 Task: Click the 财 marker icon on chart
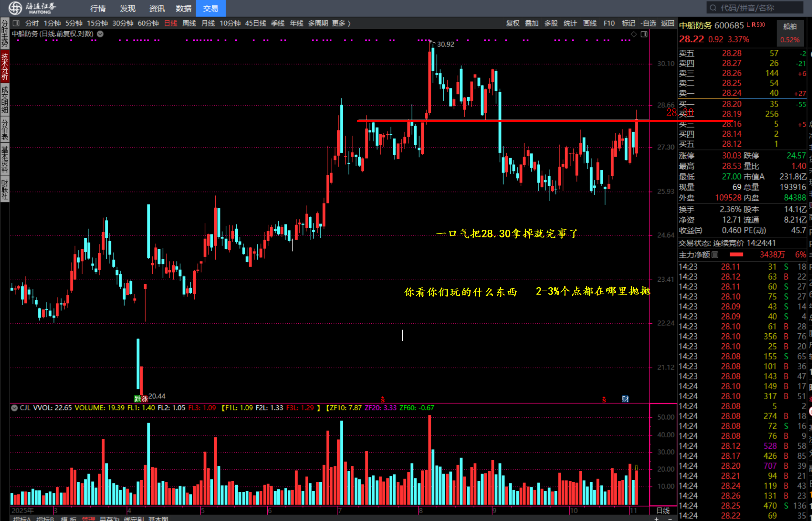[x=625, y=399]
